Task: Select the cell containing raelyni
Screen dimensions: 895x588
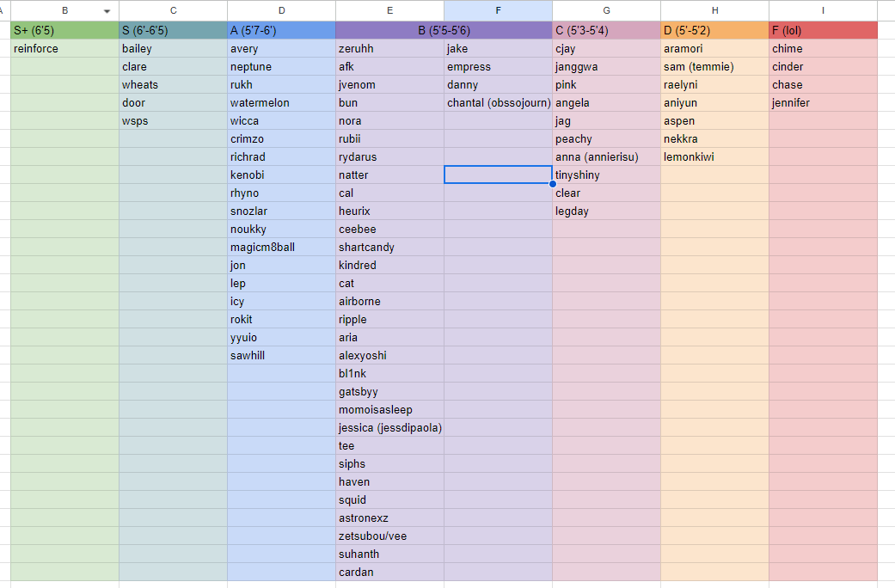Action: [714, 84]
